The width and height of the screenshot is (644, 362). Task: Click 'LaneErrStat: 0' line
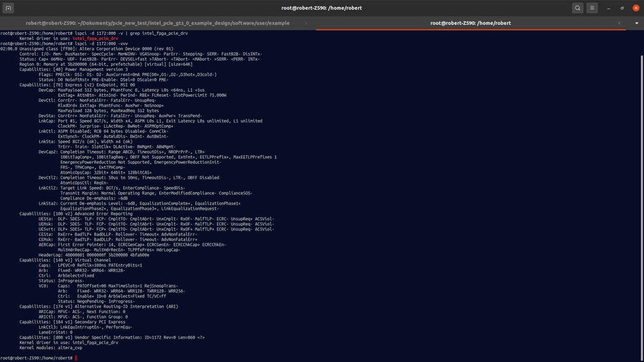pos(55,332)
